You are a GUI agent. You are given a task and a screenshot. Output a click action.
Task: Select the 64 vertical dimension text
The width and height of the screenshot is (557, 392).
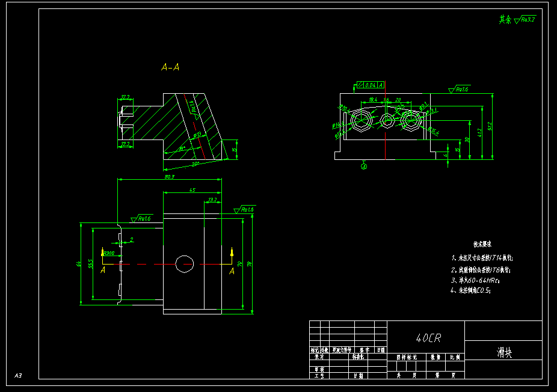pyautogui.click(x=79, y=264)
